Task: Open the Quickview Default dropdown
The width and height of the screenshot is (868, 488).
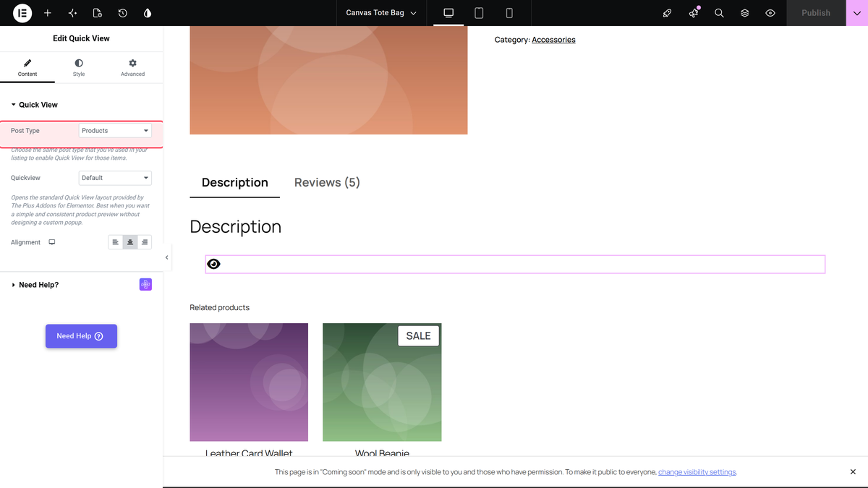Action: click(x=115, y=178)
